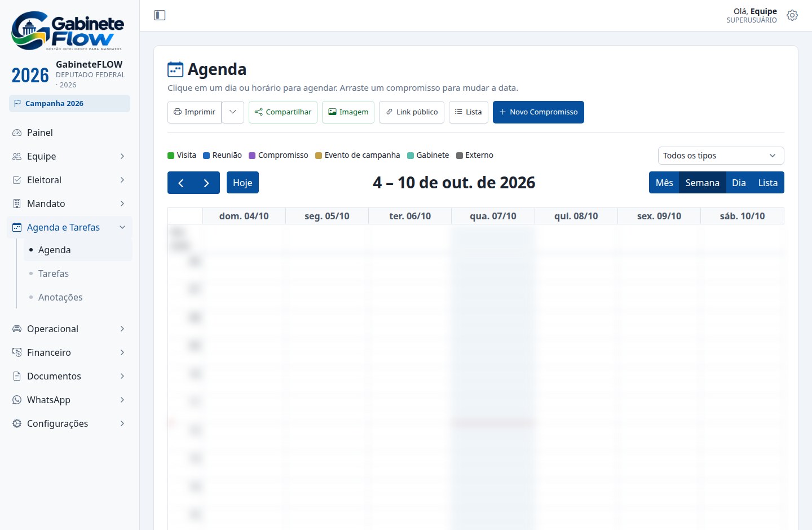This screenshot has width=812, height=530.
Task: Switch to Dia calendar view
Action: point(739,183)
